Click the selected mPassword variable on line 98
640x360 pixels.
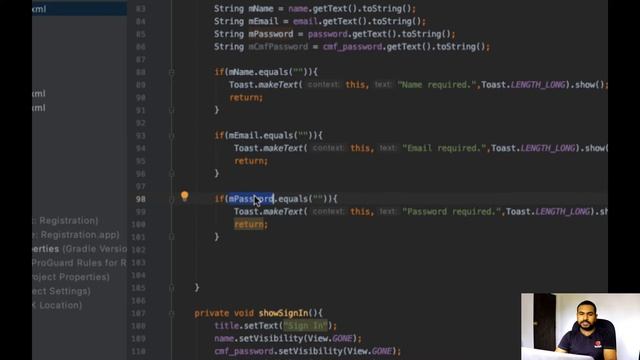pyautogui.click(x=251, y=199)
